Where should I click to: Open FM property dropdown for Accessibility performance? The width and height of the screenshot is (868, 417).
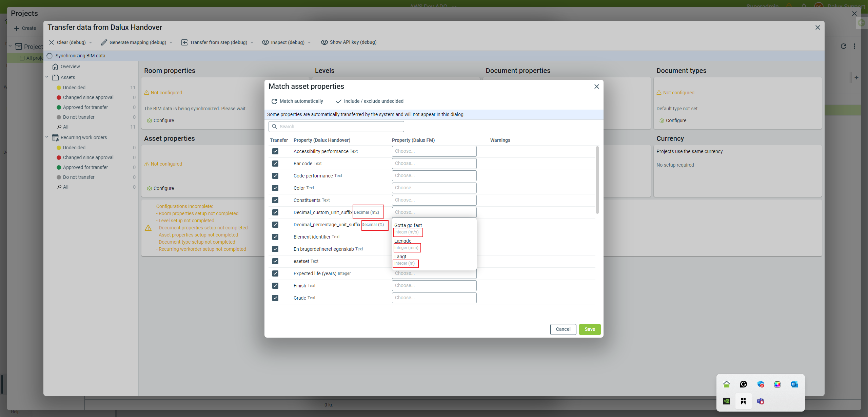coord(434,151)
